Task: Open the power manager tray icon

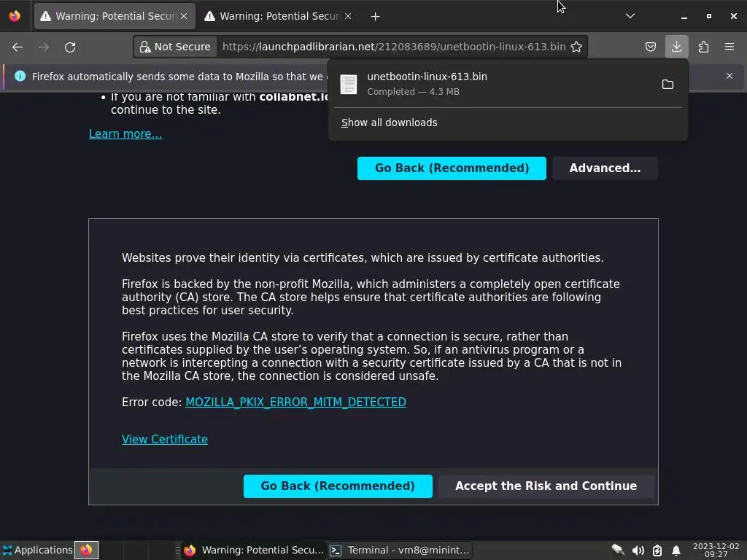Action: click(x=657, y=551)
